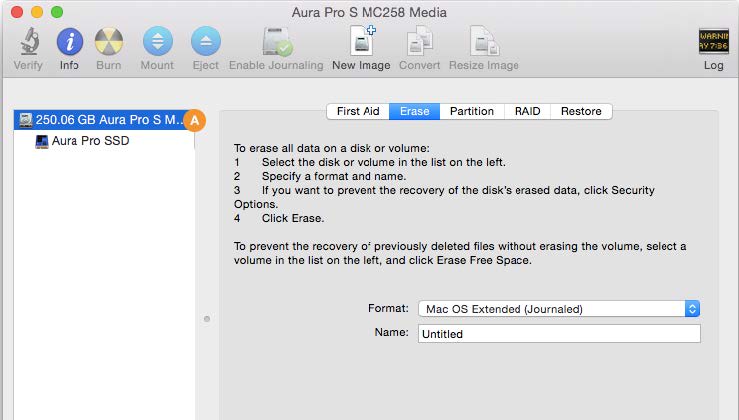Minimize the window with yellow button
Screen dimensions: 739x420
tap(37, 12)
